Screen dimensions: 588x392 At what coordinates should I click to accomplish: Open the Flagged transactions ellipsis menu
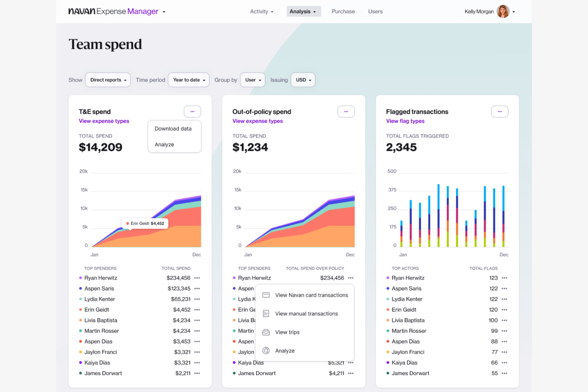500,112
